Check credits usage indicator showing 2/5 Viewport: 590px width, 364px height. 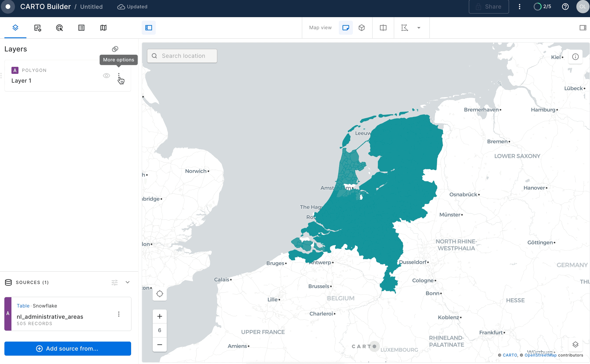click(x=542, y=7)
